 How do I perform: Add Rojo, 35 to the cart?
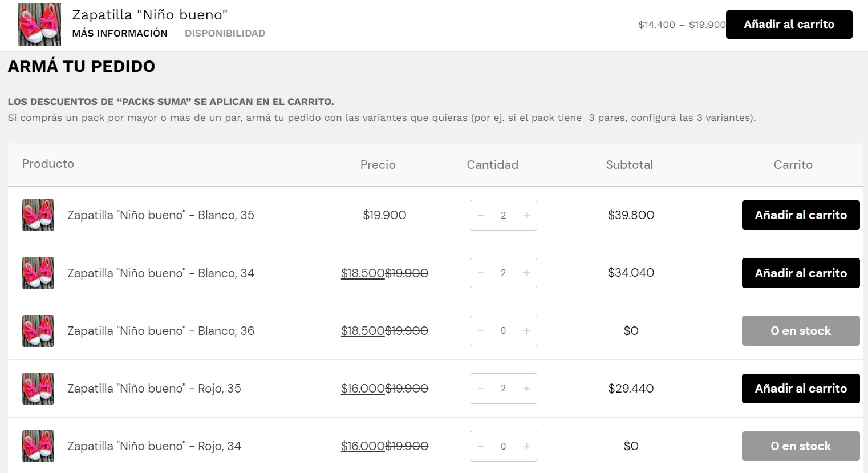click(801, 389)
